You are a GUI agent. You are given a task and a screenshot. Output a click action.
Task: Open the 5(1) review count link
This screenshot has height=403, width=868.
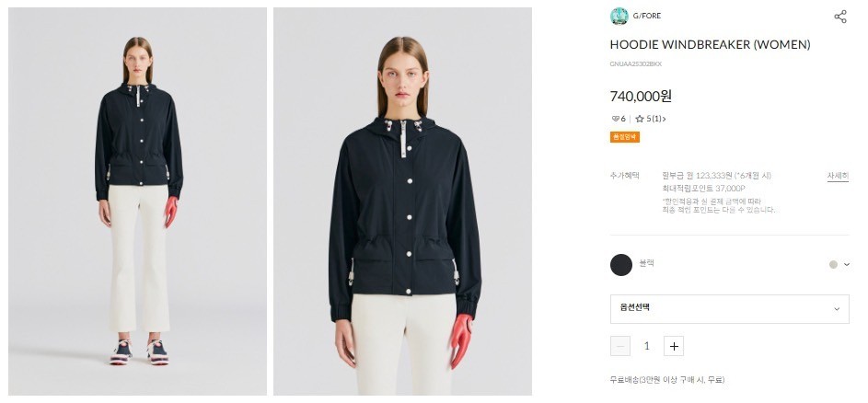(656, 119)
